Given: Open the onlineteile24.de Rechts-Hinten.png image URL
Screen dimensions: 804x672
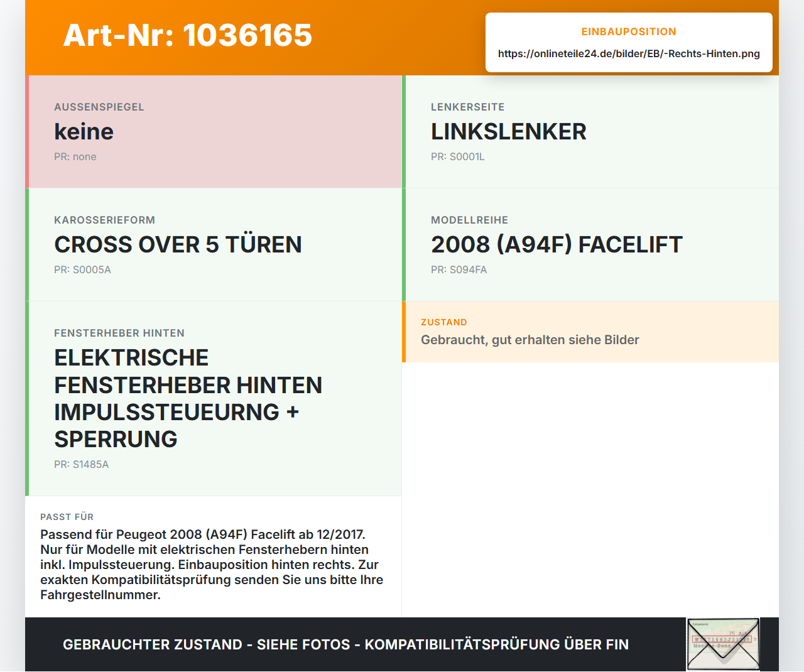Looking at the screenshot, I should click(x=629, y=54).
